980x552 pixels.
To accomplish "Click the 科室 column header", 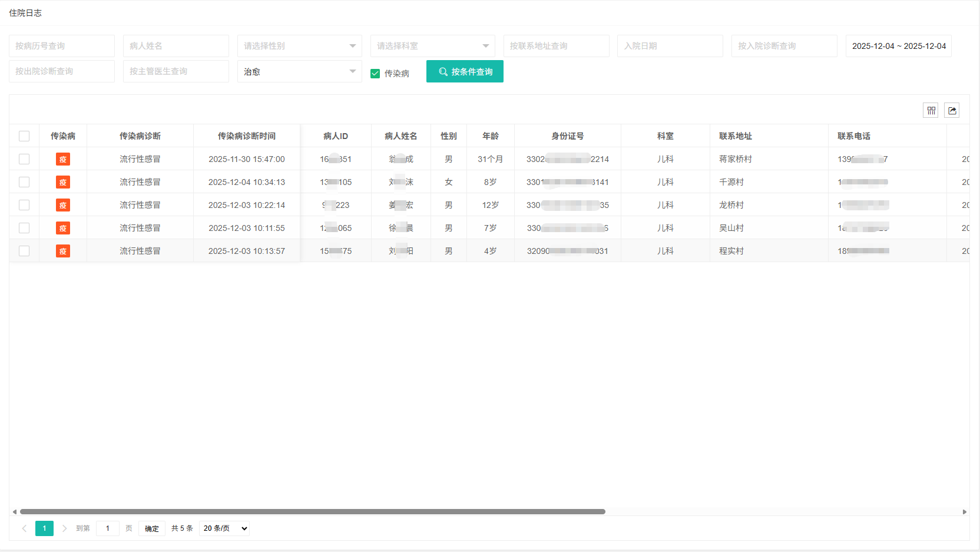I will coord(666,136).
